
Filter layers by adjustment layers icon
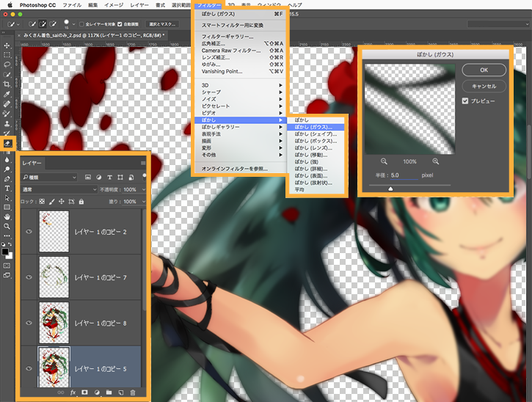[99, 177]
